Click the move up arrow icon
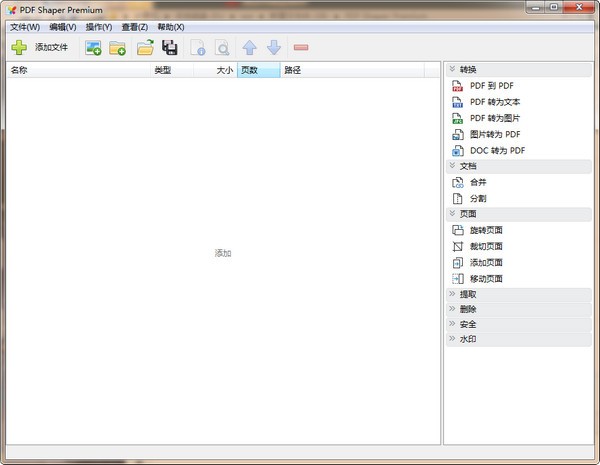Image resolution: width=600 pixels, height=465 pixels. coord(250,48)
